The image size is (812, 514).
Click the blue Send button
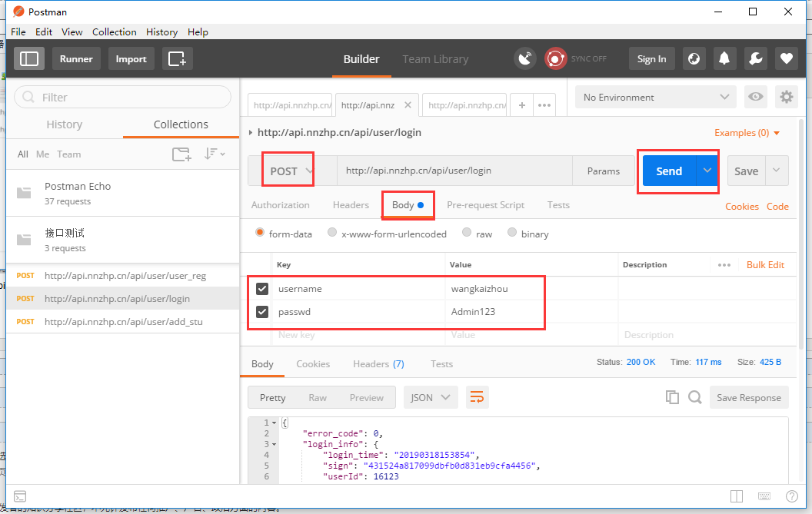click(x=669, y=171)
